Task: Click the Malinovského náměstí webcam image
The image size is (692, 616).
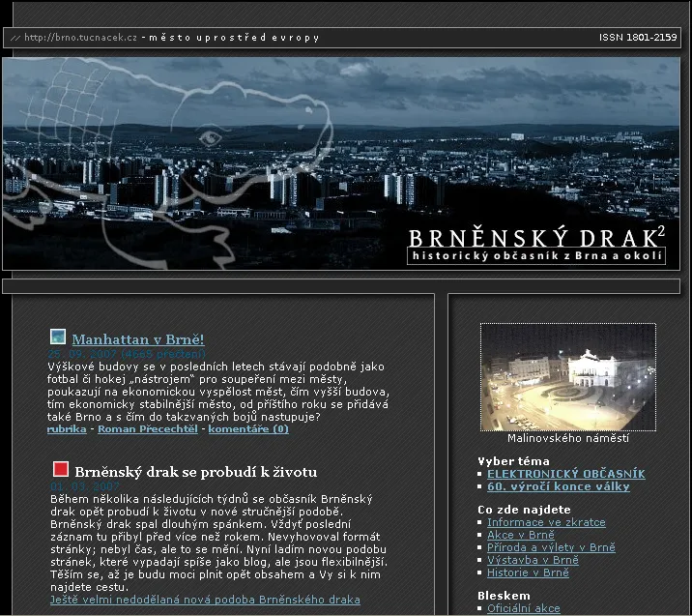Action: click(x=567, y=376)
